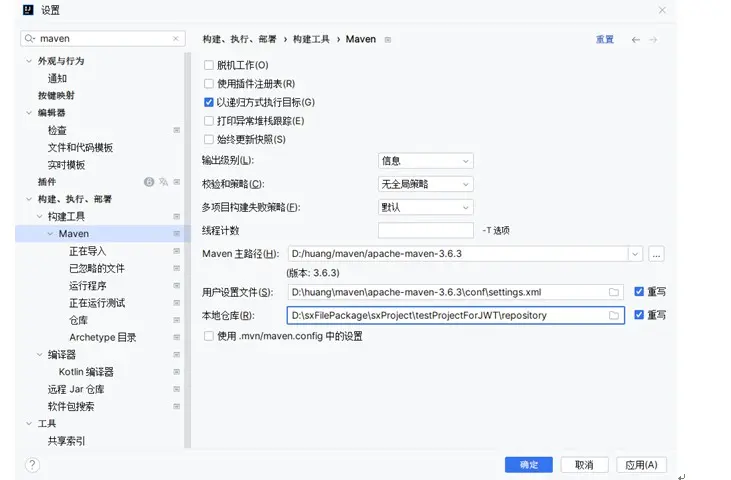The height and width of the screenshot is (480, 731).
Task: Browse for local repository folder icon
Action: pyautogui.click(x=614, y=315)
